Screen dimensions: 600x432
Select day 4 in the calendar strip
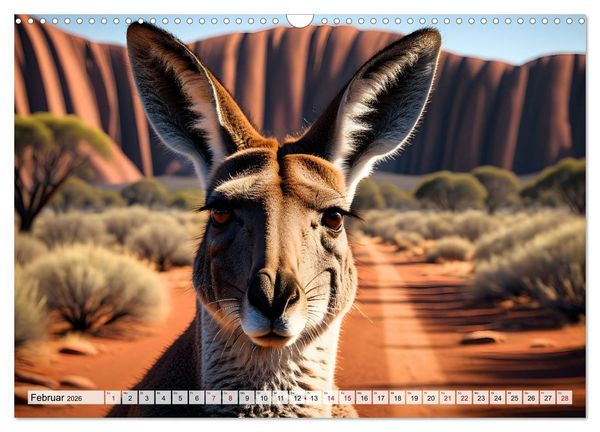(163, 398)
